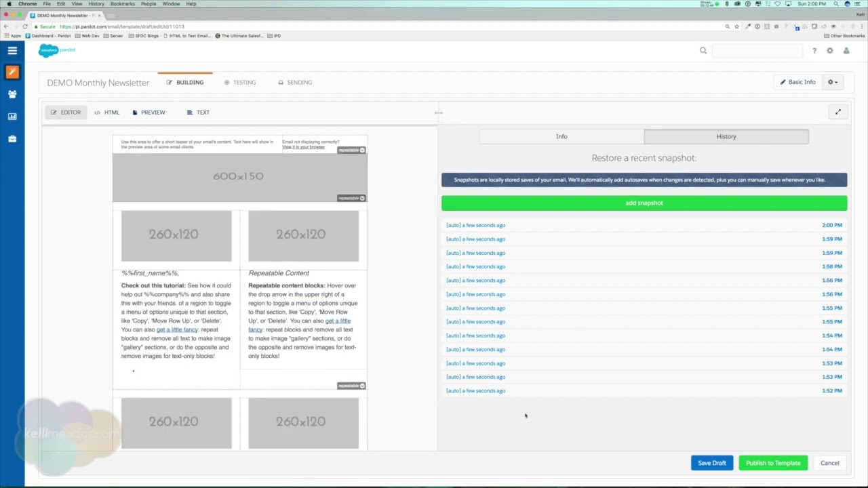Bookmark page with the star icon
This screenshot has width=868, height=488.
[736, 26]
